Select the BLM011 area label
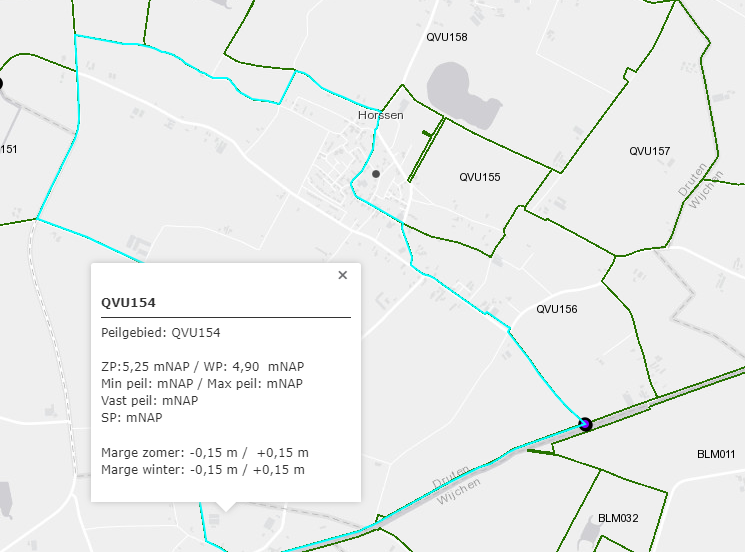The image size is (745, 552). pos(716,454)
